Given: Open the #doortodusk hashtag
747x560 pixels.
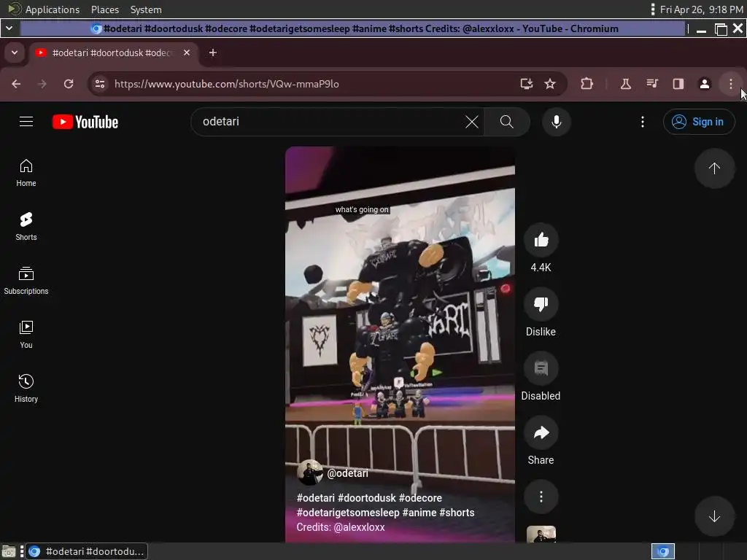Looking at the screenshot, I should click(367, 498).
